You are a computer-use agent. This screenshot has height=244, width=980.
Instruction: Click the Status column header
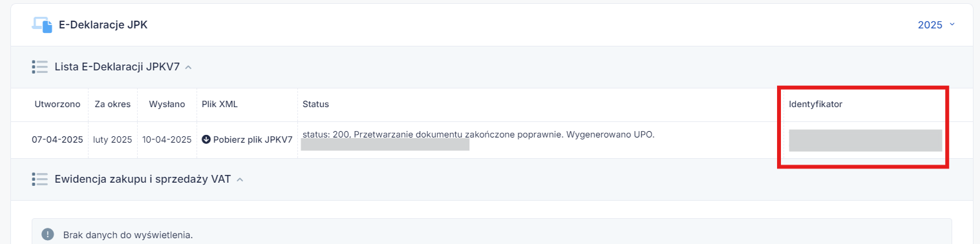point(315,104)
